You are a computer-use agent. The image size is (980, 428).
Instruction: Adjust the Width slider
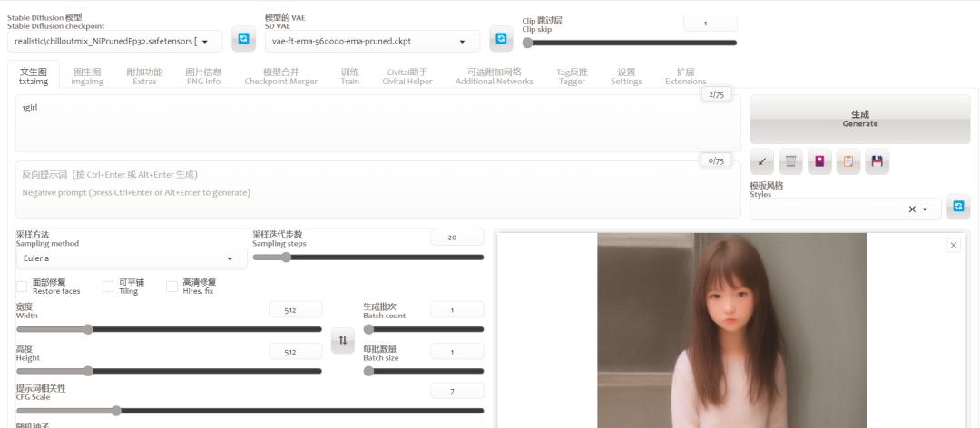coord(169,329)
